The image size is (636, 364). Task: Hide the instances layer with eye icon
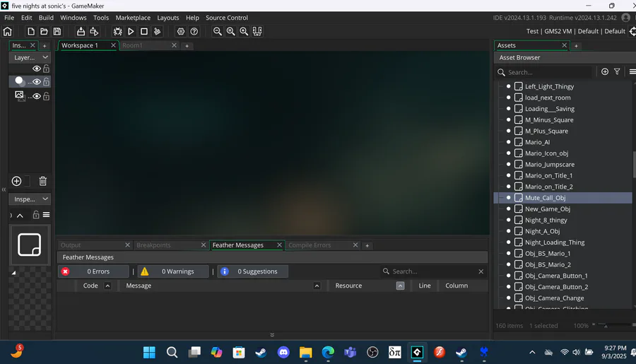coord(37,81)
